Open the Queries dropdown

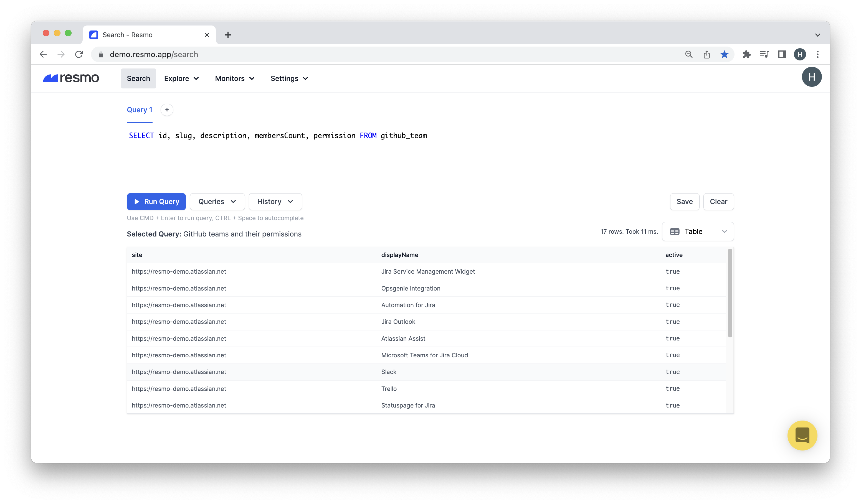pos(217,202)
